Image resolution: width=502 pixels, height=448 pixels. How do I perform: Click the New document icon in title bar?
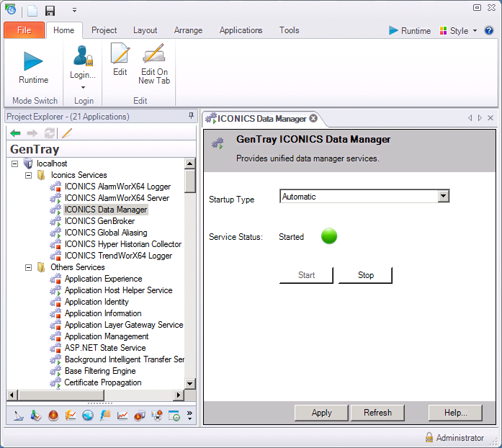[x=32, y=11]
